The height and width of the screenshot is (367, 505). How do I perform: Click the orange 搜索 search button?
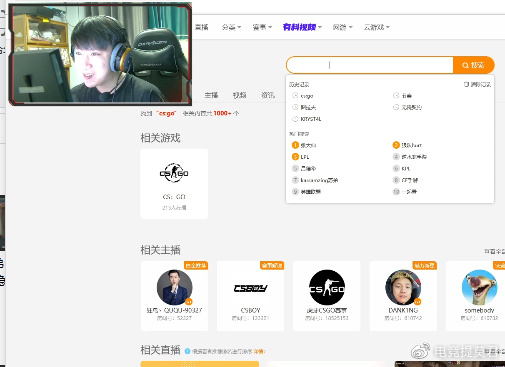tap(473, 65)
